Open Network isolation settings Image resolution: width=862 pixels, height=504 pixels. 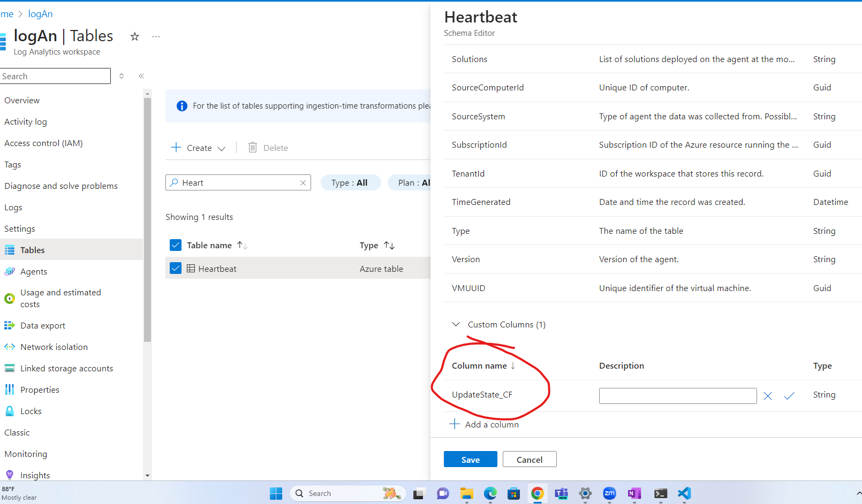(54, 347)
